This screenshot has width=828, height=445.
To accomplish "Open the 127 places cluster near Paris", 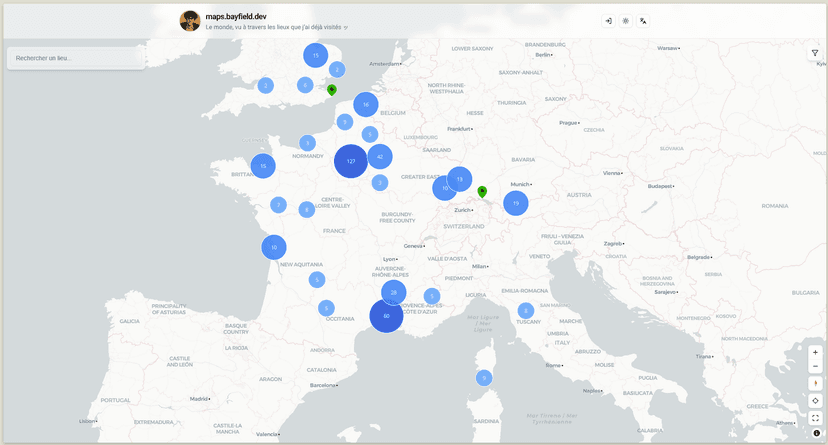I will point(351,161).
